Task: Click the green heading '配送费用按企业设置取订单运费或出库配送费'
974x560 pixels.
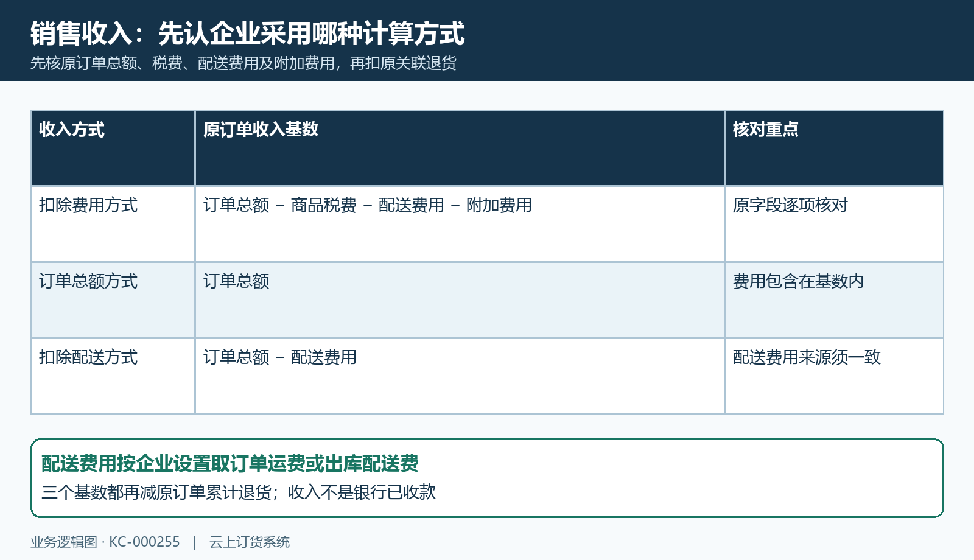Action: point(230,464)
